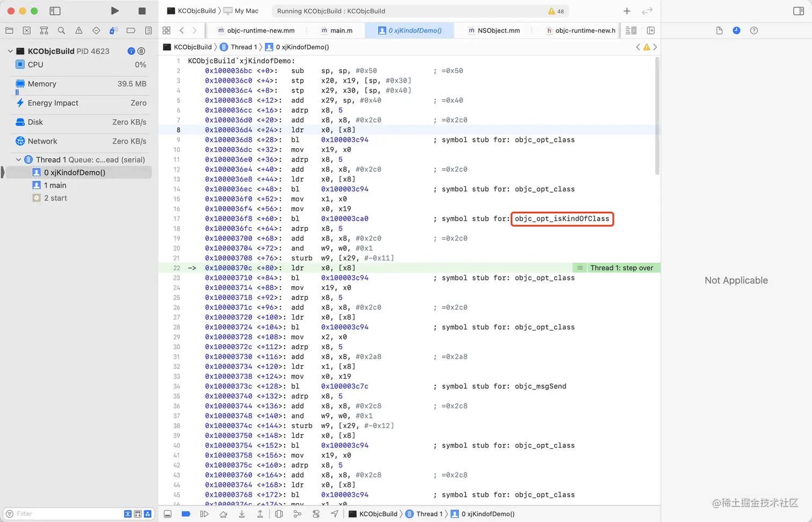Show the Quick Help inspector
The height and width of the screenshot is (522, 812).
coord(754,31)
